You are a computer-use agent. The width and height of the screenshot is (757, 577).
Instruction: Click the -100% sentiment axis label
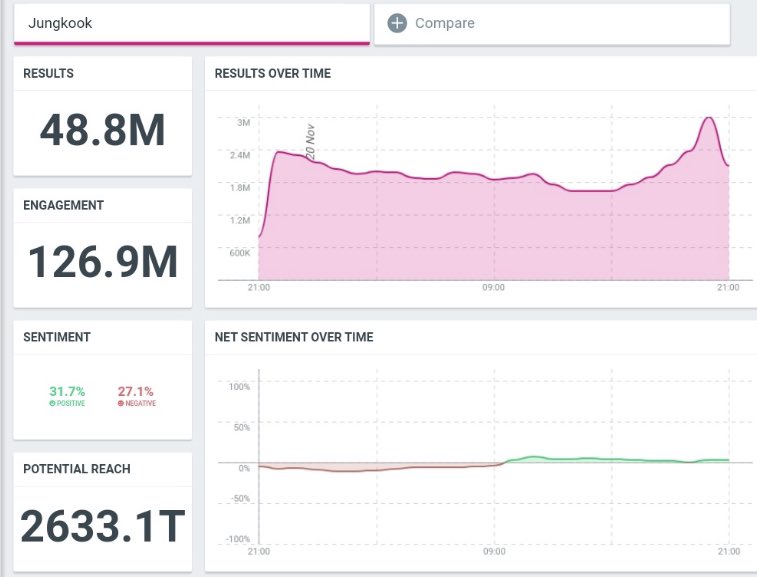pos(238,539)
